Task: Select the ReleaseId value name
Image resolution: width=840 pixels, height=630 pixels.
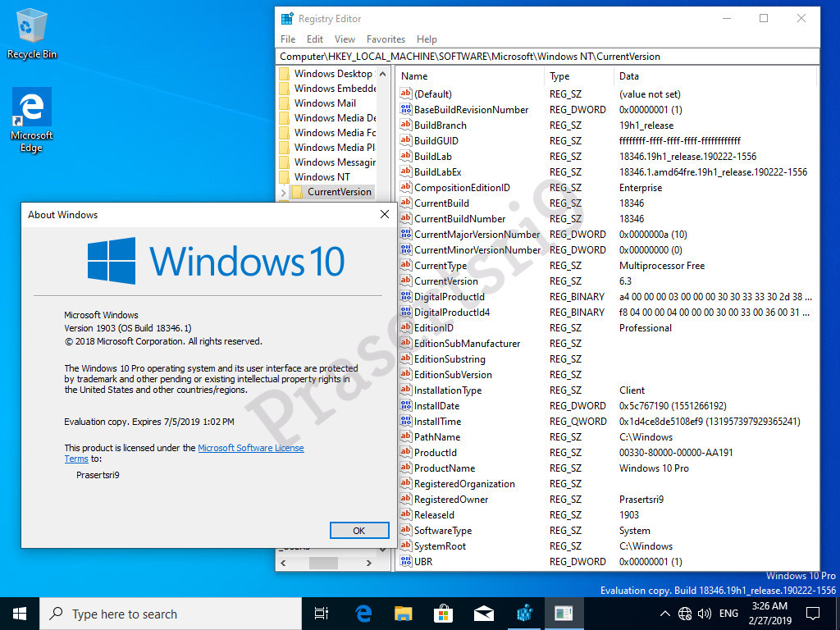Action: [x=434, y=515]
